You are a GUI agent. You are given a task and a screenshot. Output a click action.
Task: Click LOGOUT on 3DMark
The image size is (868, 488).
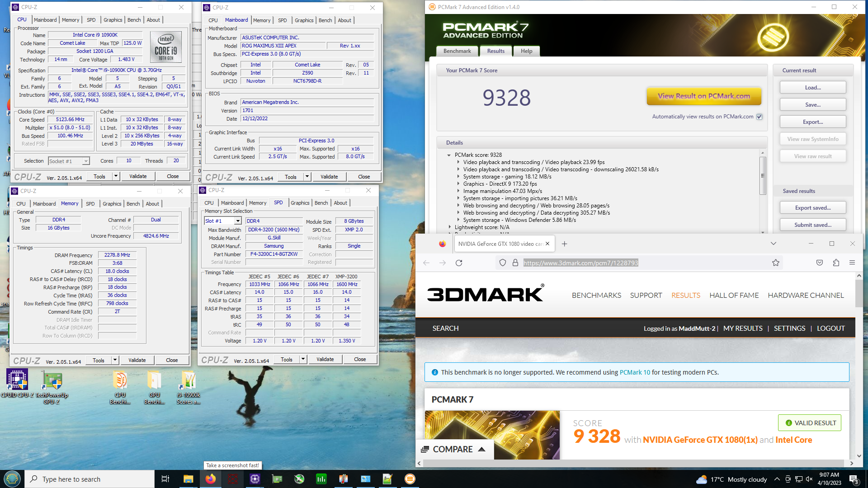(x=830, y=328)
